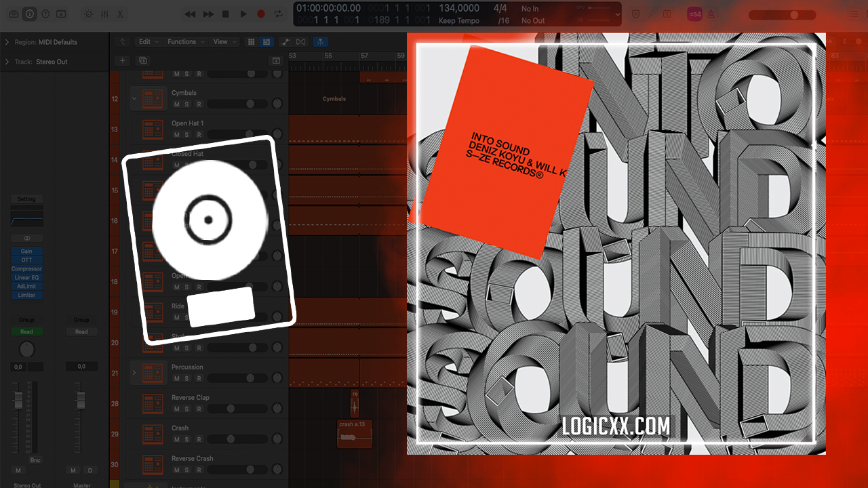Click the 4/4 time signature display

(x=500, y=9)
